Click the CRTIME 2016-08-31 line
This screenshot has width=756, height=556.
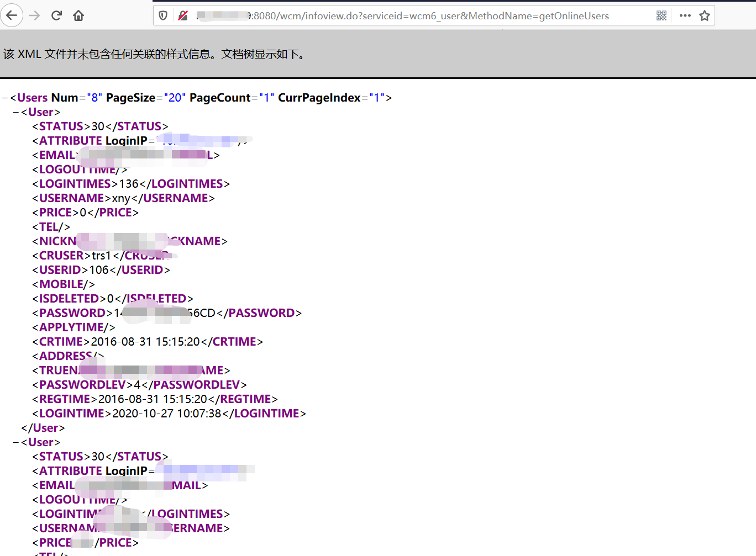[x=148, y=342]
